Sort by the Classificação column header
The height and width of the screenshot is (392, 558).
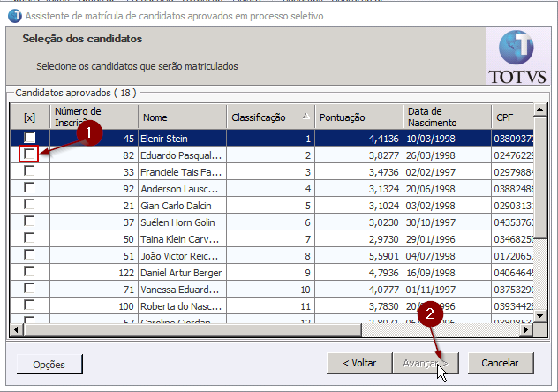[270, 117]
